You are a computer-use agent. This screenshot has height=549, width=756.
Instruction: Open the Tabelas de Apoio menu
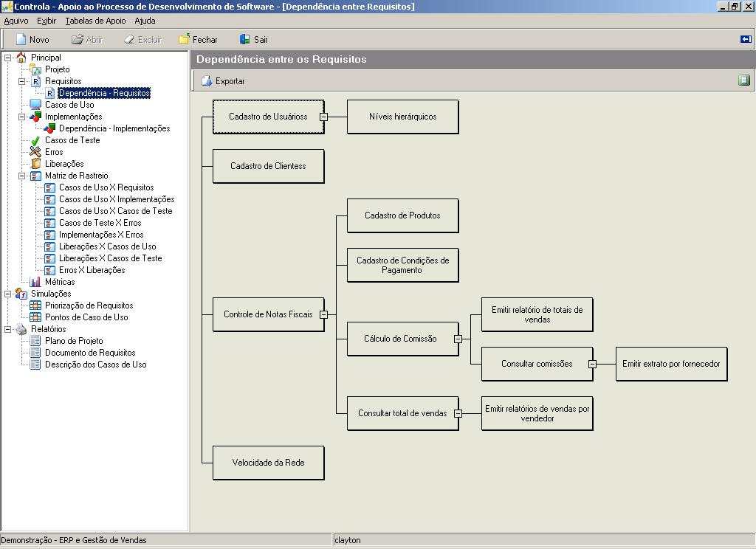[x=95, y=21]
